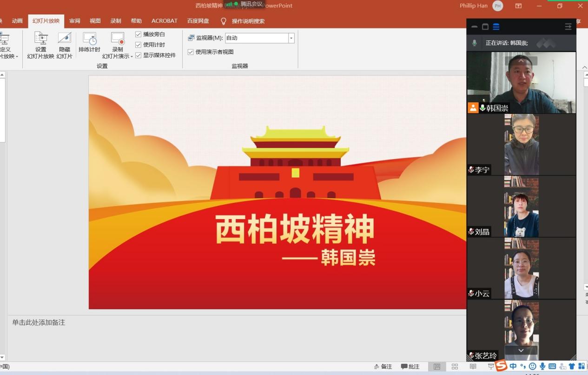The width and height of the screenshot is (588, 375).
Task: Select the multi-row video layout icon in meeting panel
Action: (x=496, y=27)
